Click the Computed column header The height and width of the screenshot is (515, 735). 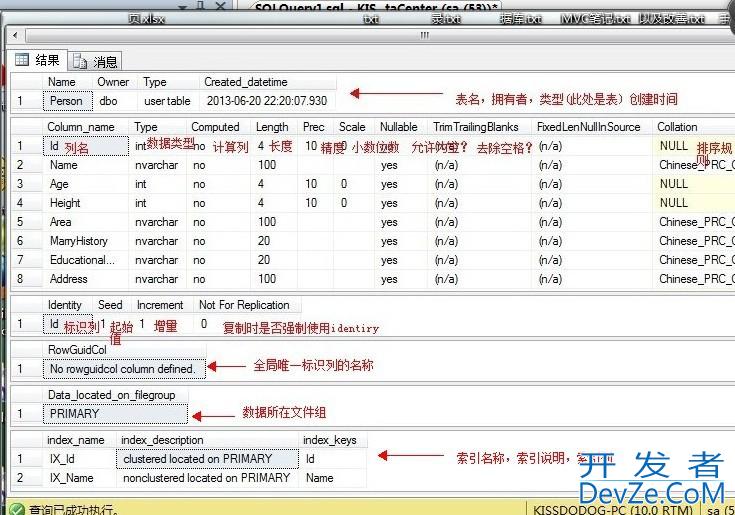pyautogui.click(x=218, y=127)
